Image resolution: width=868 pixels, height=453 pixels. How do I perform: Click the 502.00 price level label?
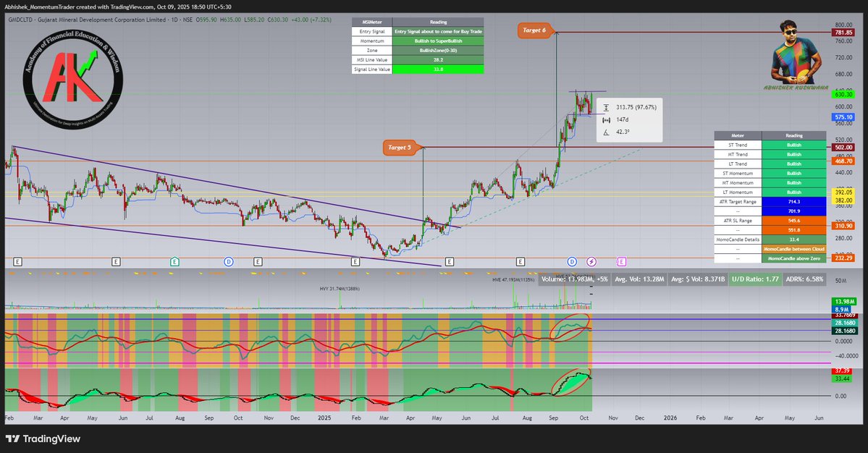click(843, 147)
